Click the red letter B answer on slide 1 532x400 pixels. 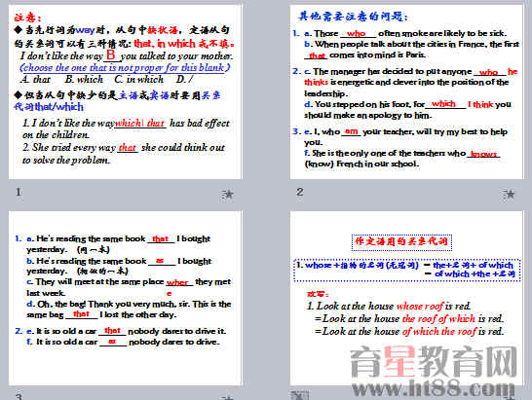[111, 55]
